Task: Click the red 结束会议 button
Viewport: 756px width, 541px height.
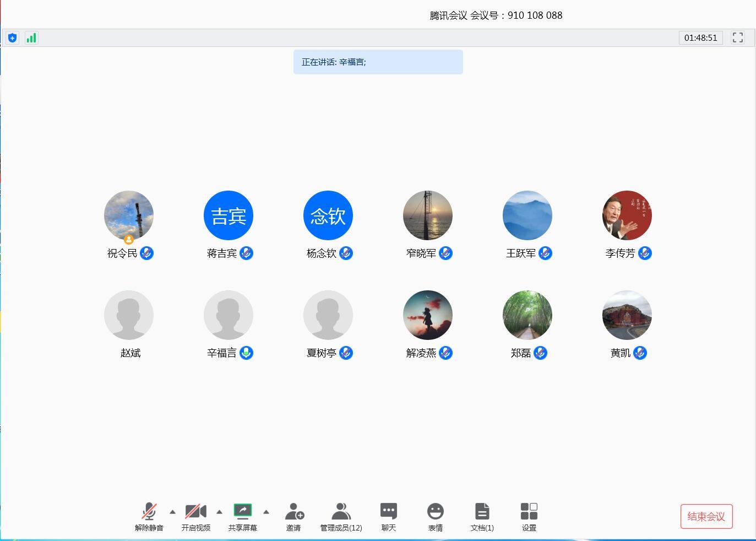Action: coord(706,516)
